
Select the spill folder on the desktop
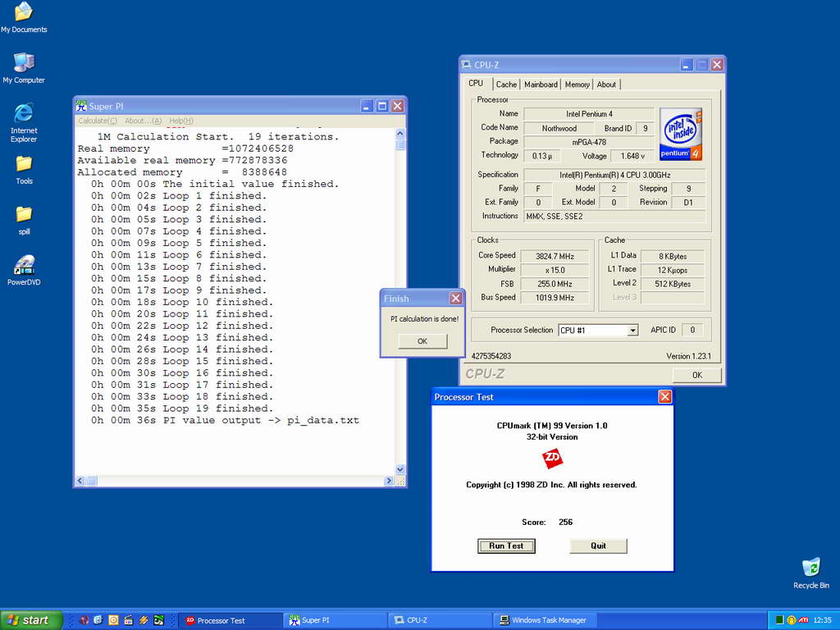coord(24,220)
